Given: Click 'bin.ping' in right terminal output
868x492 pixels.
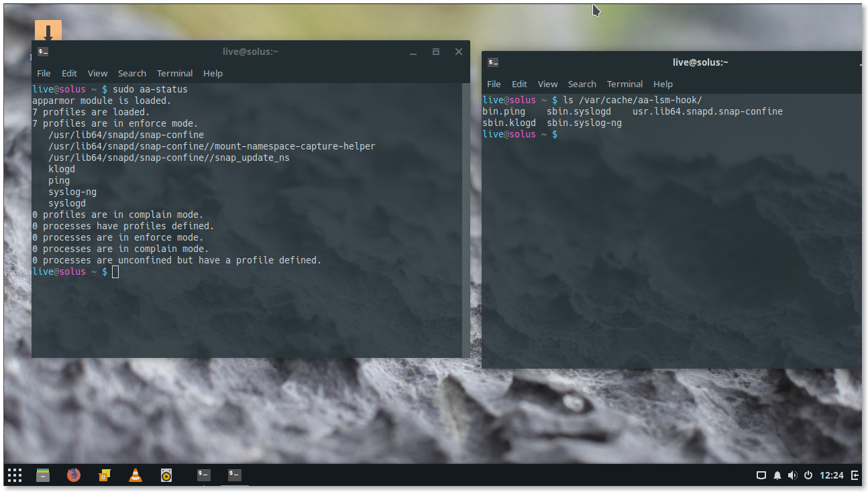Looking at the screenshot, I should click(504, 111).
